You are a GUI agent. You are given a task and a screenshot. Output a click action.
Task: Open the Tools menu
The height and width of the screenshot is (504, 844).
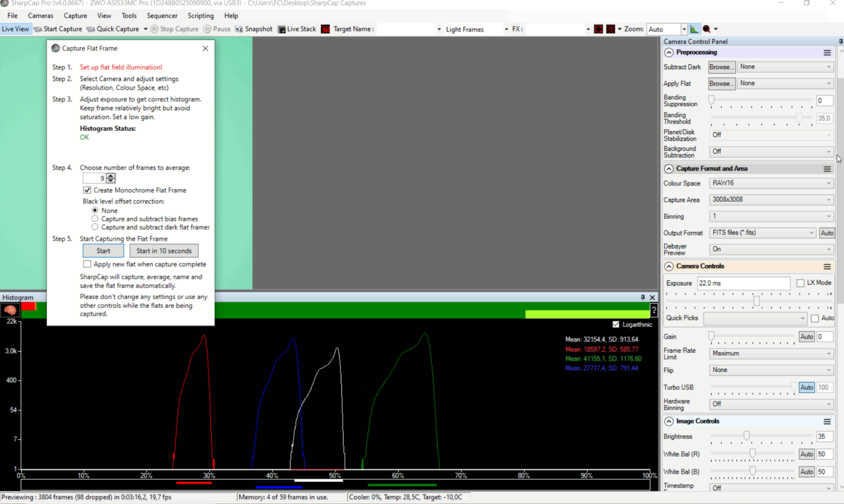129,16
